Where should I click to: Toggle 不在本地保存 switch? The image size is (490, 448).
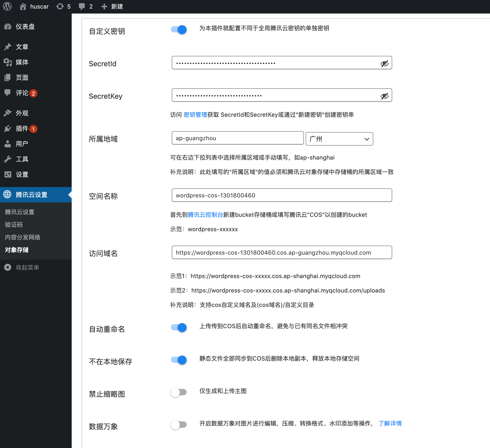[x=179, y=360]
